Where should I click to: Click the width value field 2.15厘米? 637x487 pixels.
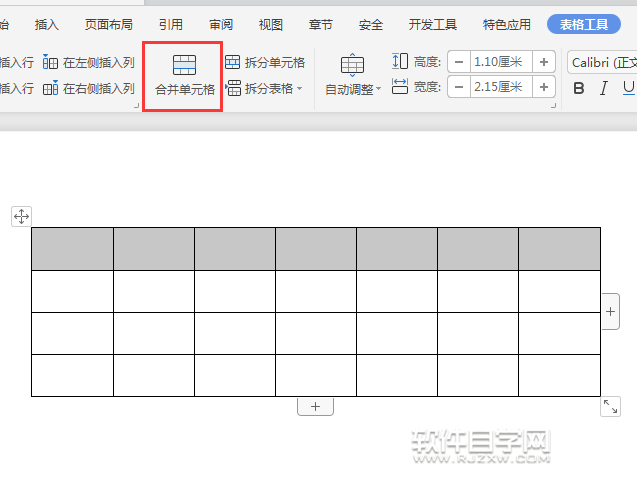pyautogui.click(x=501, y=87)
